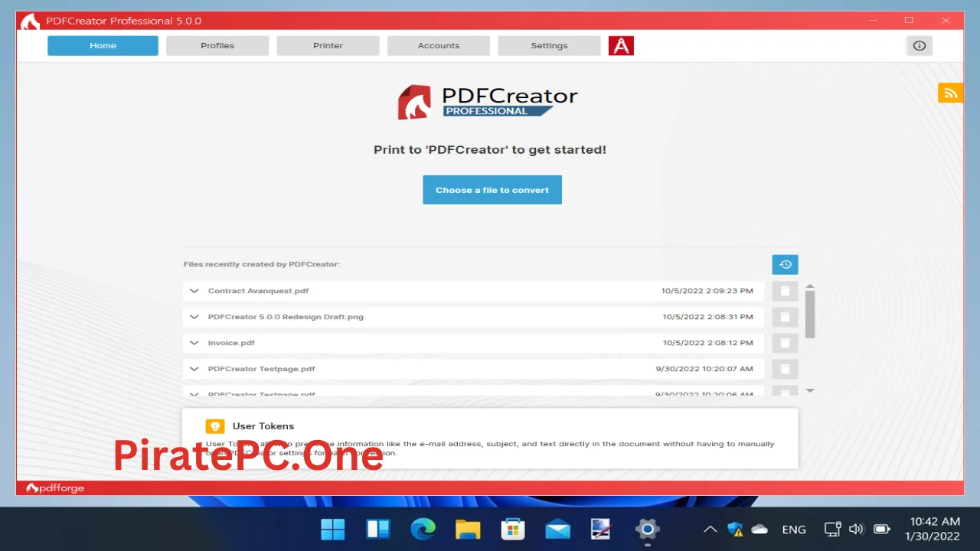Open the info icon button
This screenshot has width=980, height=551.
click(x=920, y=46)
